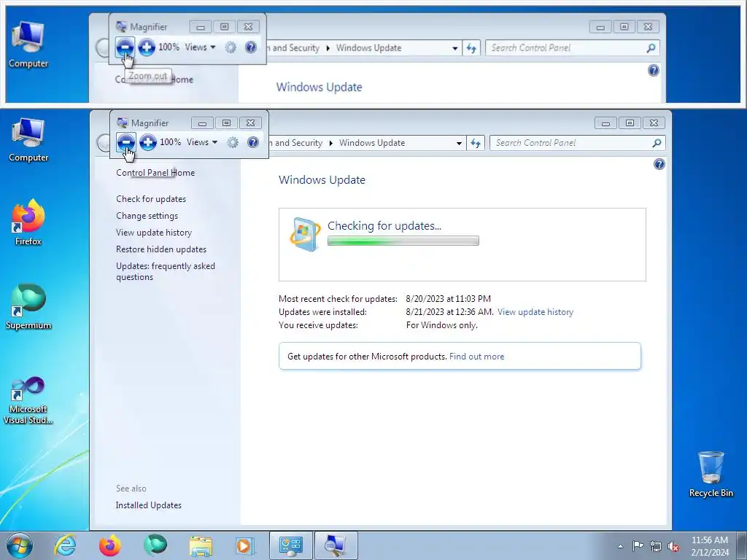Open Control Panel help icon outside the docked lens
The width and height of the screenshot is (747, 560).
tap(659, 164)
